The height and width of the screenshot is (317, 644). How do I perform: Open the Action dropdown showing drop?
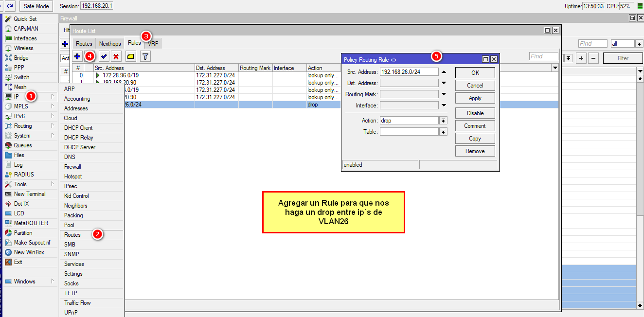pos(443,121)
